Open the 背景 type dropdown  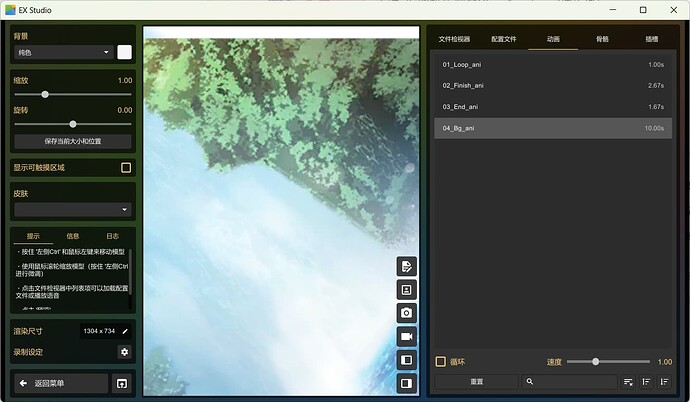[x=63, y=52]
